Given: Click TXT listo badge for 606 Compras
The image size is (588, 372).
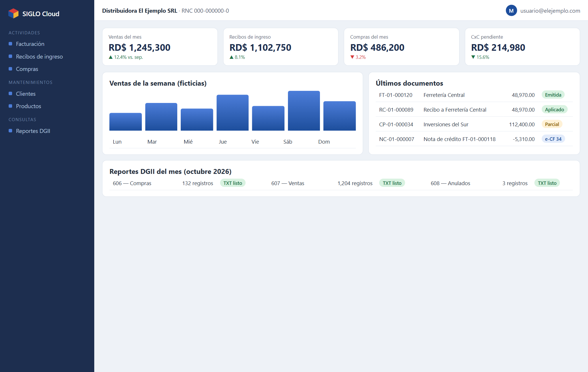Looking at the screenshot, I should coord(233,183).
